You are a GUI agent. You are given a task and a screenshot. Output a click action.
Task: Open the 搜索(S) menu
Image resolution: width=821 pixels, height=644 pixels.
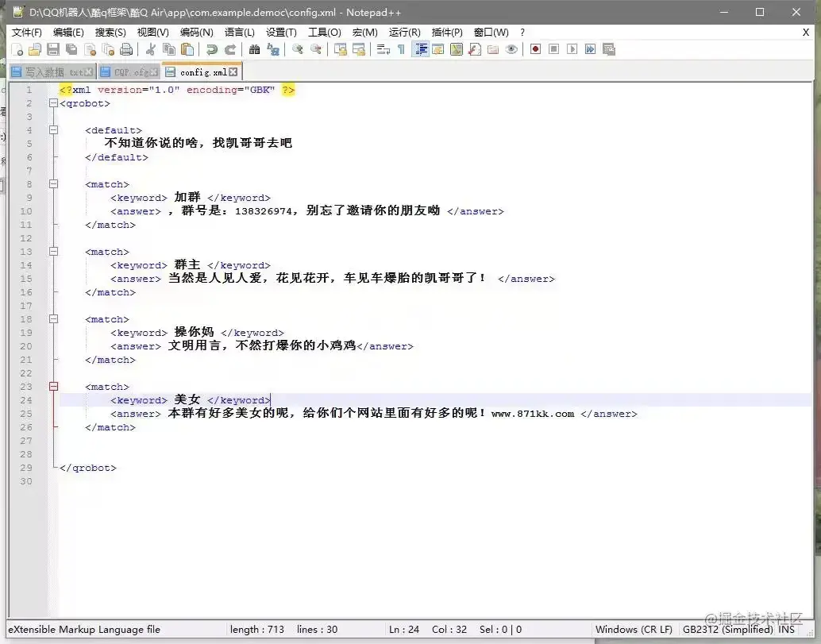pos(110,33)
